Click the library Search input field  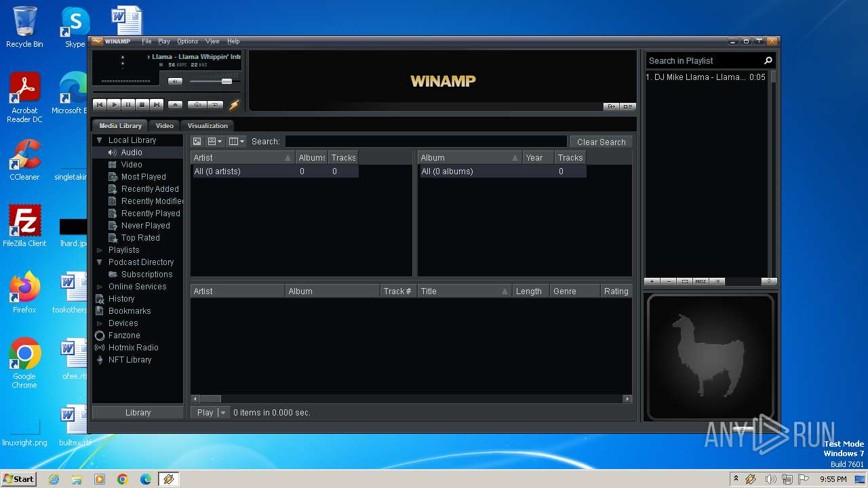tap(426, 142)
